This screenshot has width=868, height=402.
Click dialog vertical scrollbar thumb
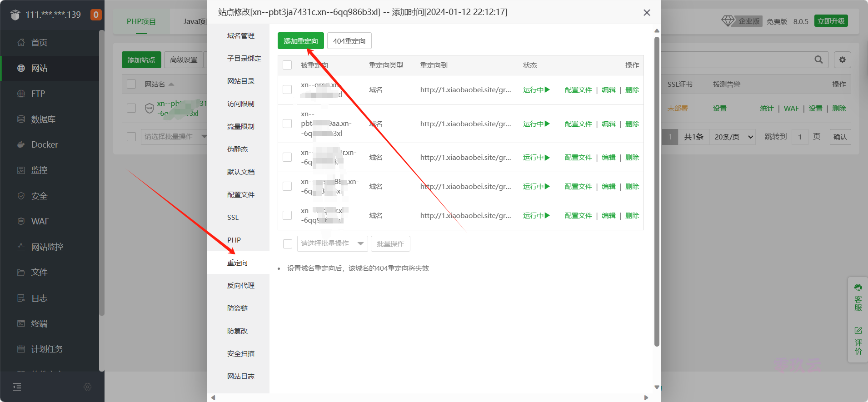coord(657,191)
